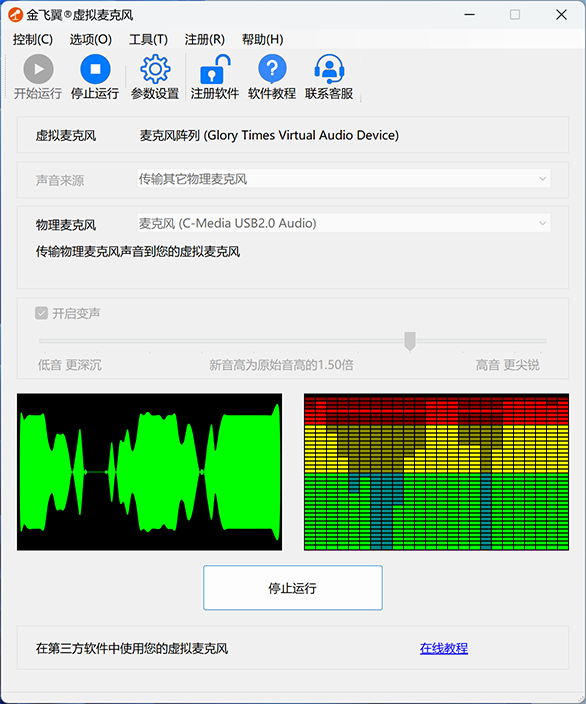Viewport: 586px width, 704px height.
Task: Open 参数设置 gear icon
Action: click(x=155, y=69)
